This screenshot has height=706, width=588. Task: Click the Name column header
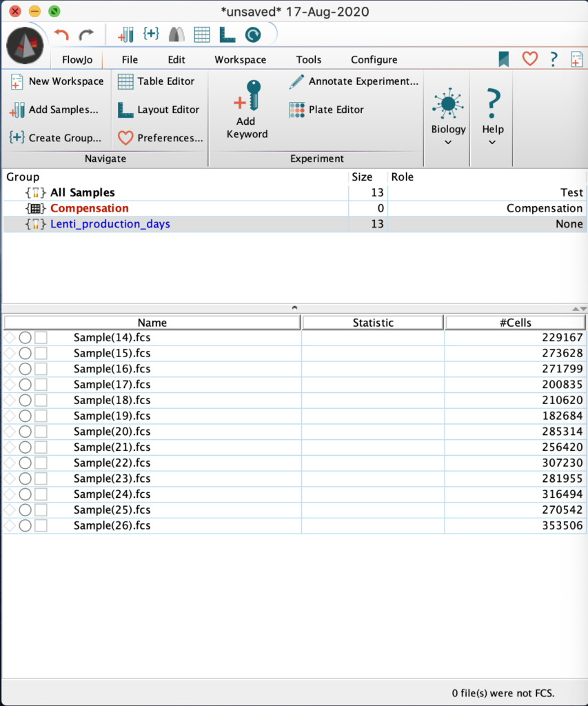click(x=152, y=323)
